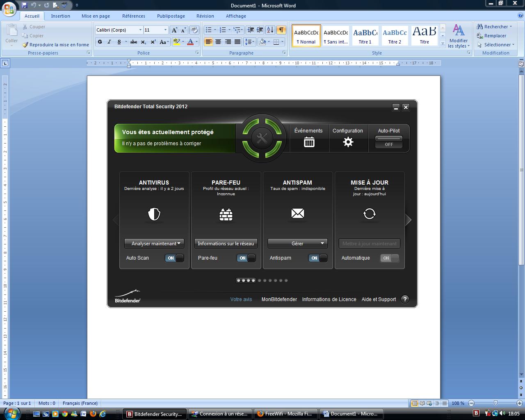
Task: Click the highlight color marker swatch
Action: click(177, 42)
